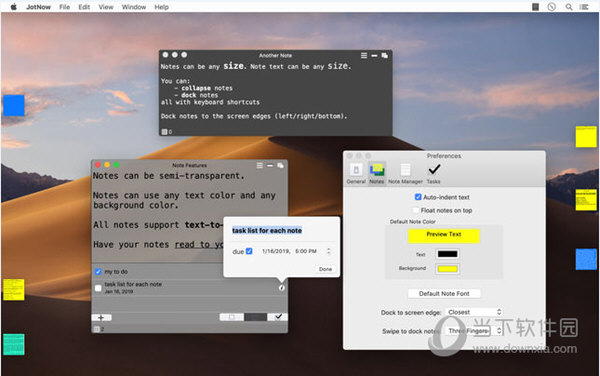Image resolution: width=600 pixels, height=376 pixels.
Task: Open Notification Center icon in menu bar
Action: click(584, 7)
